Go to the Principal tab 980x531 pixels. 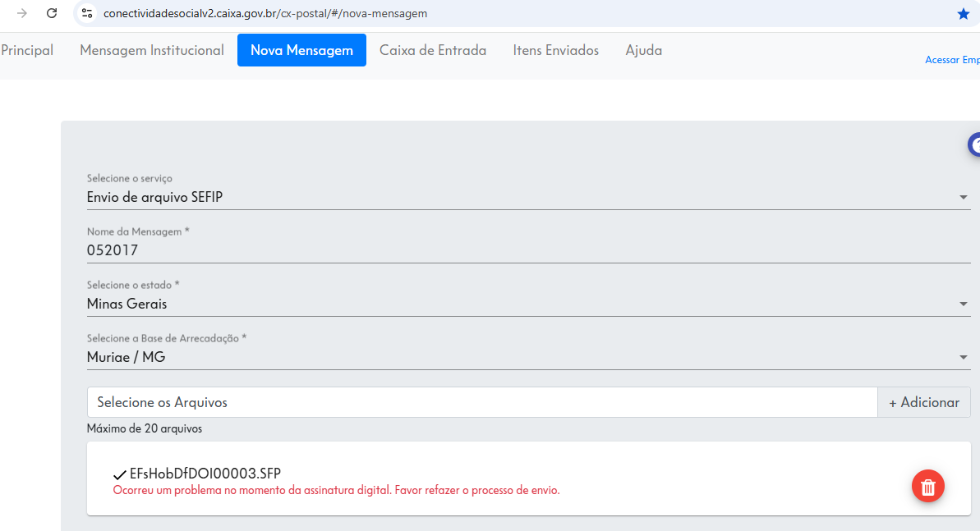click(27, 50)
